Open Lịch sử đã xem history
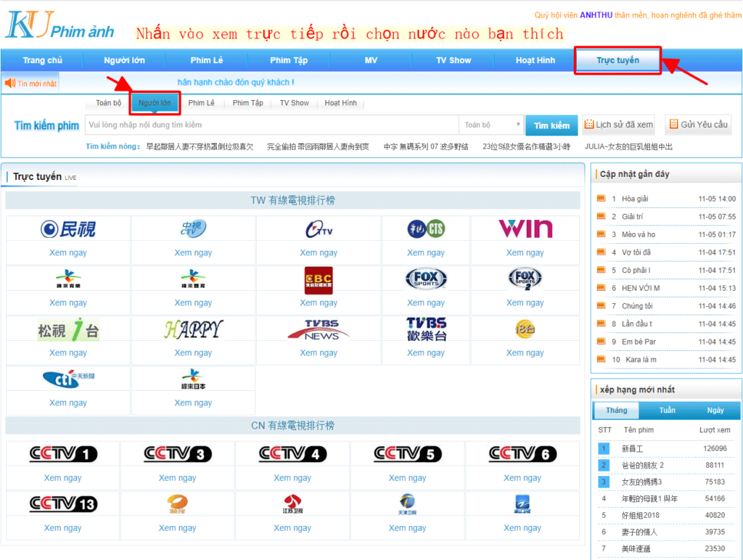The image size is (743, 560). tap(618, 125)
